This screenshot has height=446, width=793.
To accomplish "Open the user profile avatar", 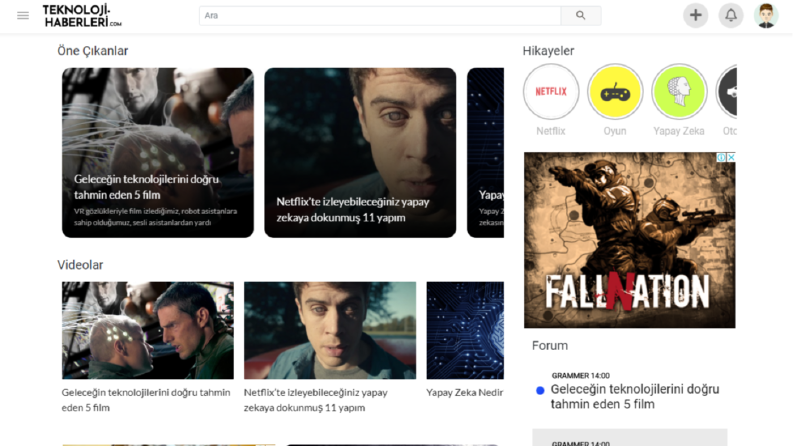I will pos(766,15).
